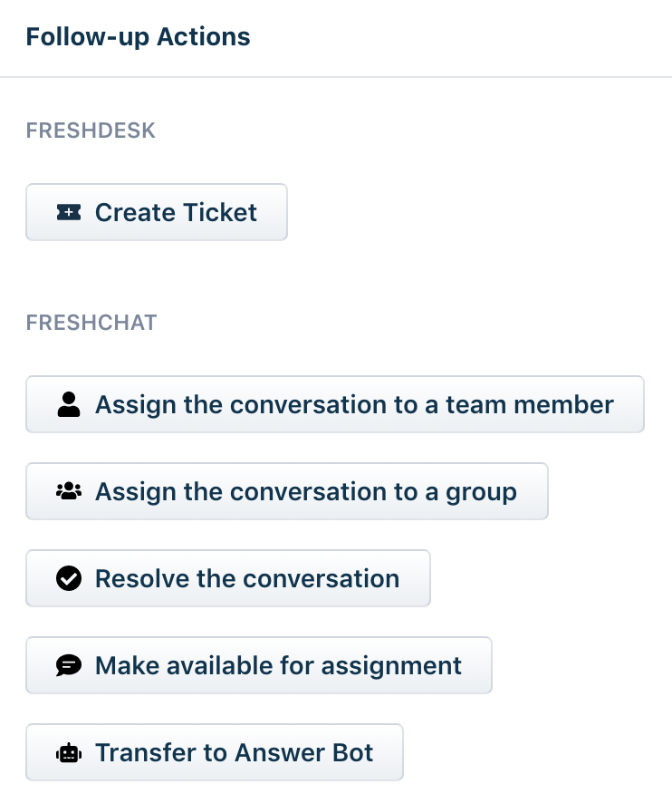Image resolution: width=672 pixels, height=803 pixels.
Task: Click the single person icon for team member
Action: click(x=68, y=404)
